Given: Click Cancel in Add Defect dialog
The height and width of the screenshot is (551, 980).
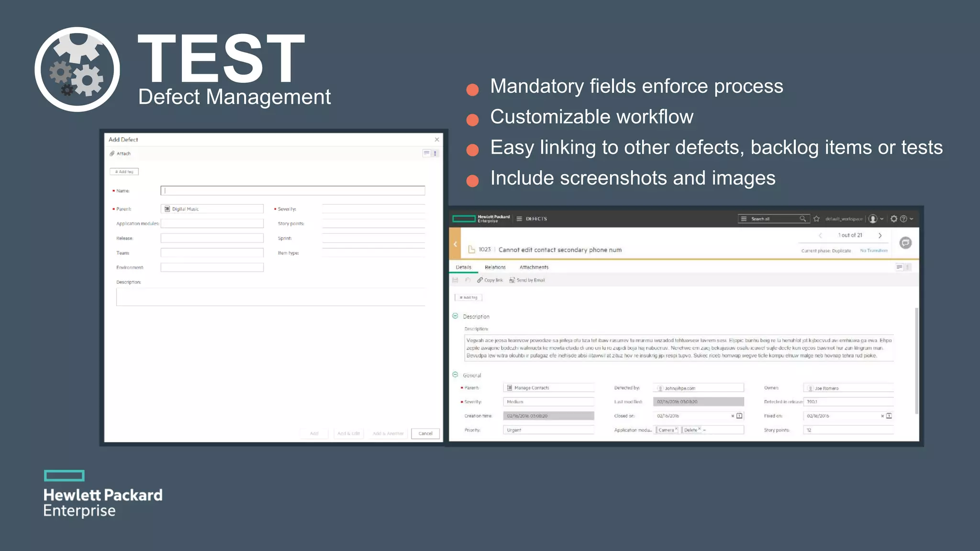Looking at the screenshot, I should click(425, 433).
